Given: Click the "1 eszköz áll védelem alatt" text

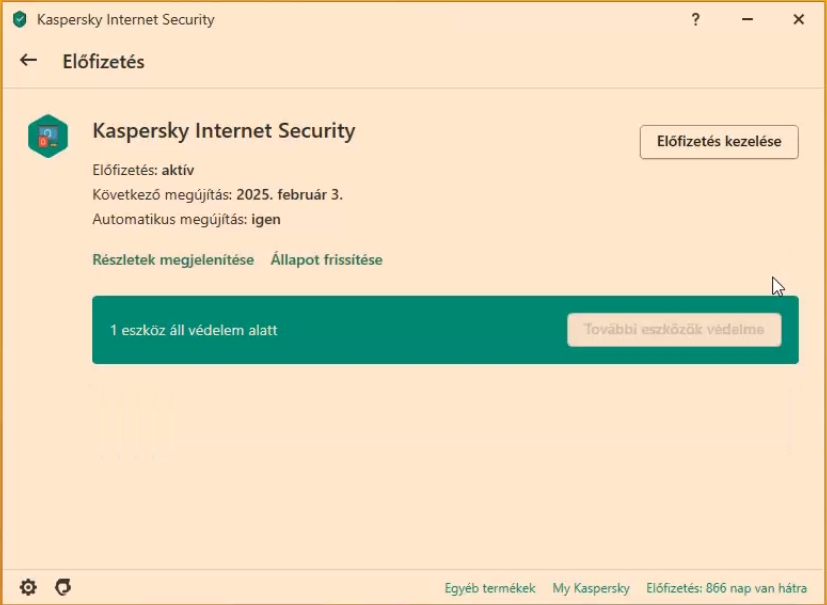Looking at the screenshot, I should [194, 330].
